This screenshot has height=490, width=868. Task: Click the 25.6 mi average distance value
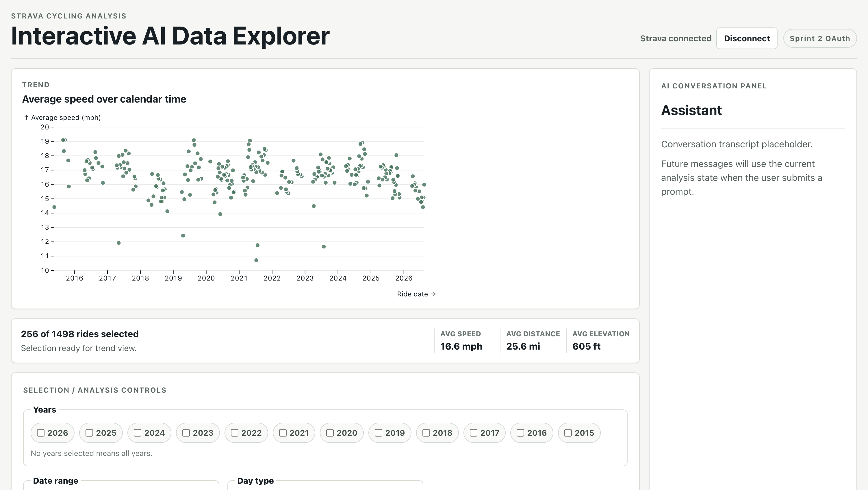[523, 346]
